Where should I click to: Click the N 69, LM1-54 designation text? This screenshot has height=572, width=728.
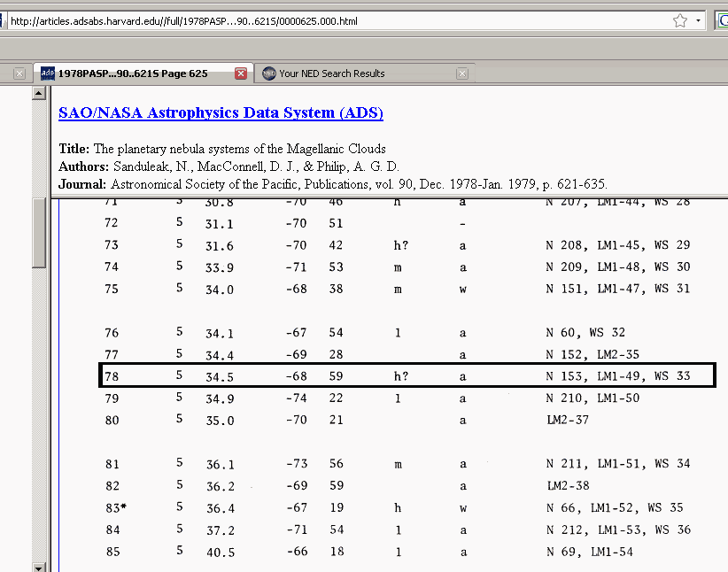(x=589, y=553)
